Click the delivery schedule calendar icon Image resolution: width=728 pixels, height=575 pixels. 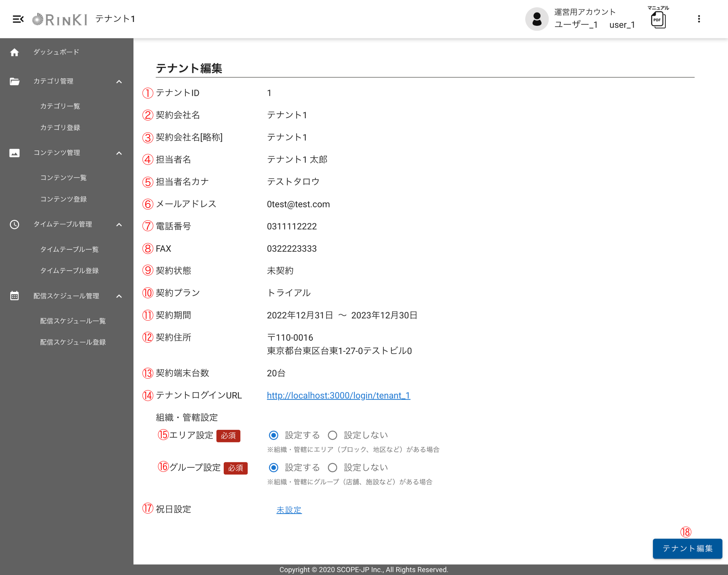click(x=14, y=296)
